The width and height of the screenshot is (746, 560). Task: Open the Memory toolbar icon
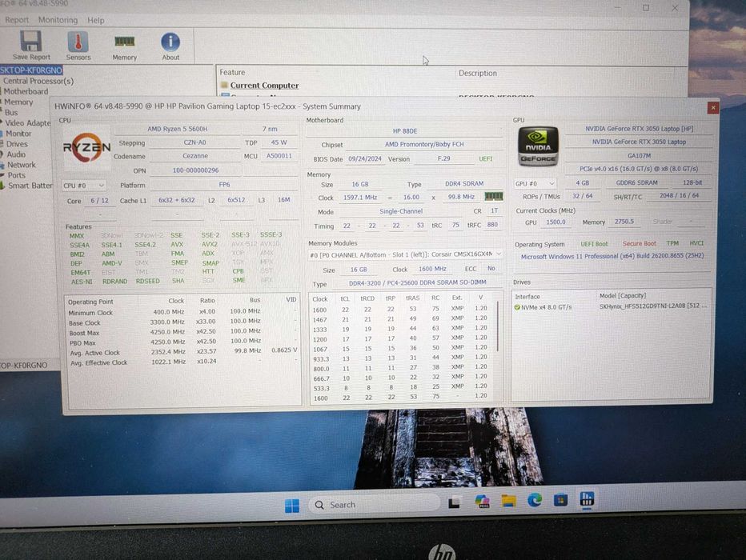click(x=124, y=42)
